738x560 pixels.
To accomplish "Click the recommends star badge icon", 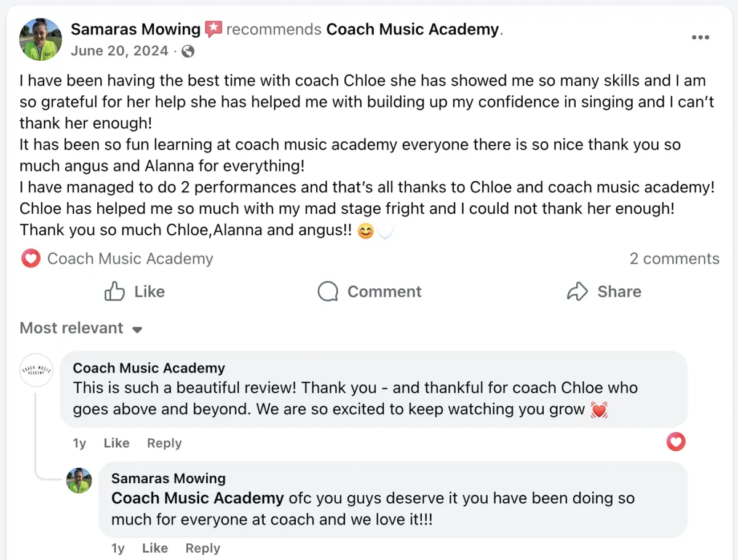I will pyautogui.click(x=213, y=29).
